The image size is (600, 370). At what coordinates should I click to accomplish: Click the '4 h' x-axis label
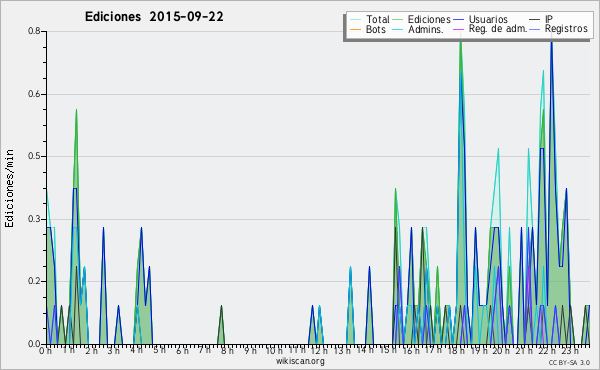(136, 350)
